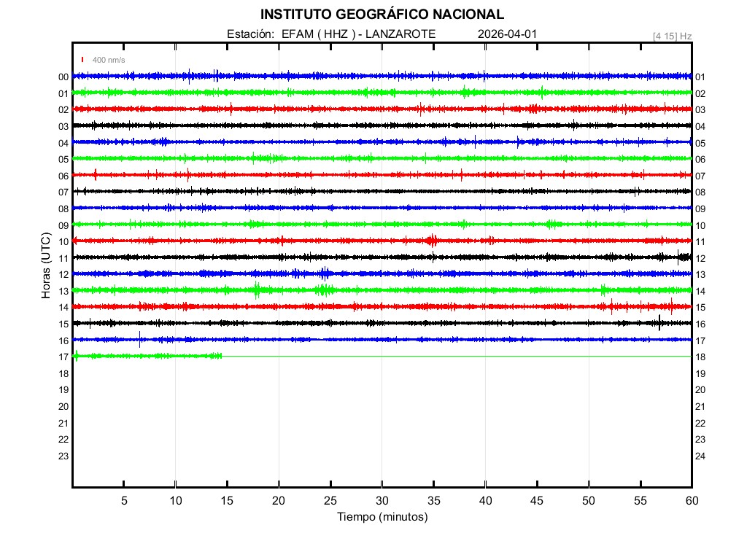
Task: Click the green hour-13 spike near minute 18
Action: coord(257,290)
